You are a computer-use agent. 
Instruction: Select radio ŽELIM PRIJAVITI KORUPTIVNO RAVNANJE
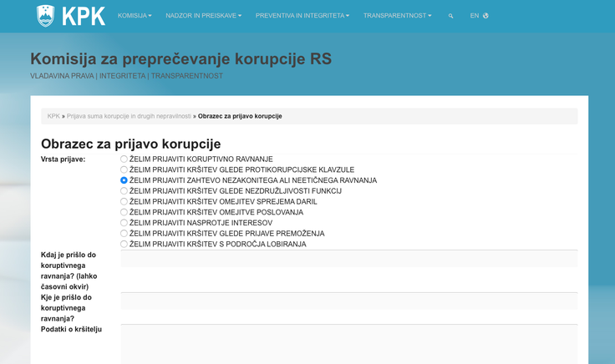124,159
